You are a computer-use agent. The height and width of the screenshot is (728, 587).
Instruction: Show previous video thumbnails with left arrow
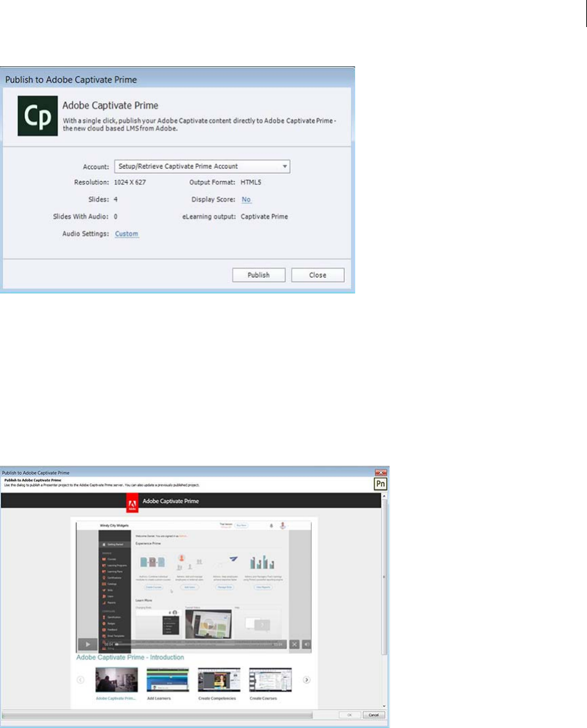(x=80, y=680)
